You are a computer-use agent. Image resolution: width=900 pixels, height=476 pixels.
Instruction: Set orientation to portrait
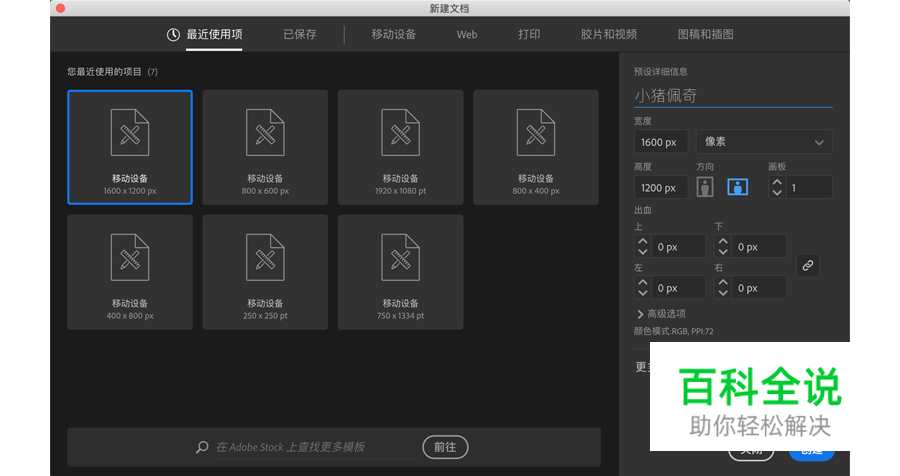tap(706, 187)
